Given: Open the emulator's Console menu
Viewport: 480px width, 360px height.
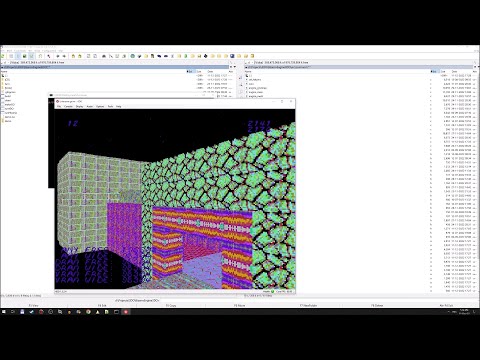Looking at the screenshot, I should [x=68, y=106].
